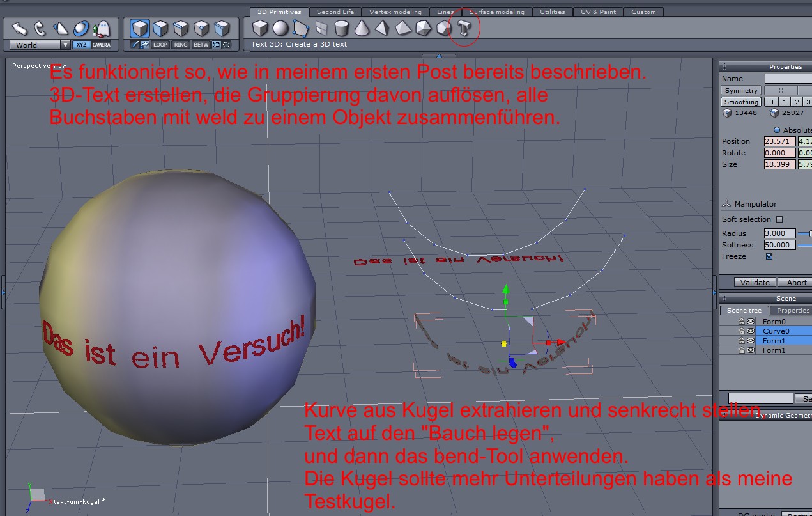Lock Curve0 with its padlock icon

tap(742, 331)
